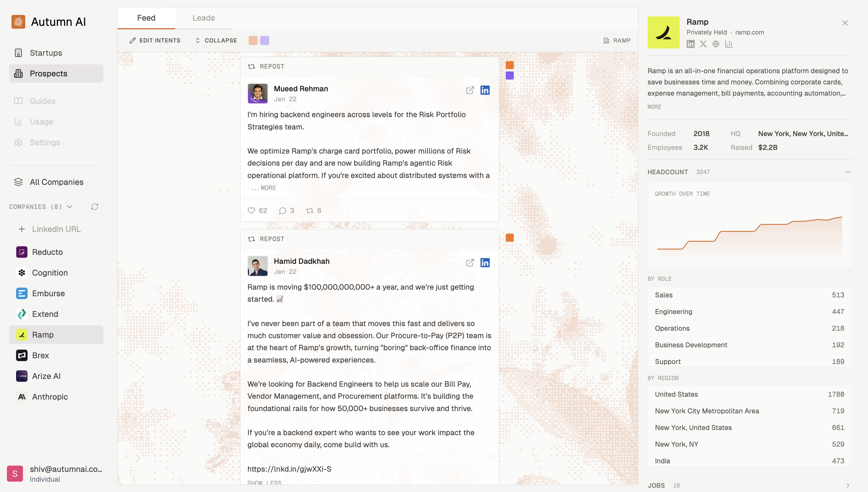
Task: Like Mueed Rehman's post with the heart icon
Action: coord(251,210)
